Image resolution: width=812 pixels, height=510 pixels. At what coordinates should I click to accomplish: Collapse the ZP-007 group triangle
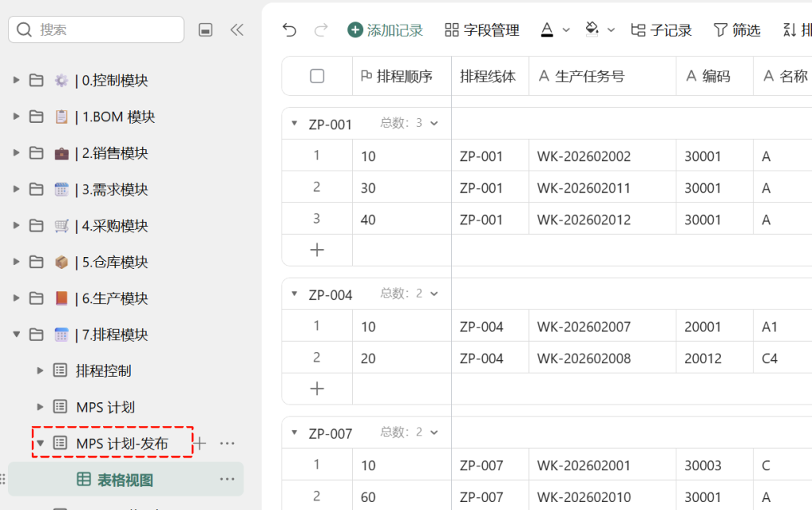(x=294, y=431)
